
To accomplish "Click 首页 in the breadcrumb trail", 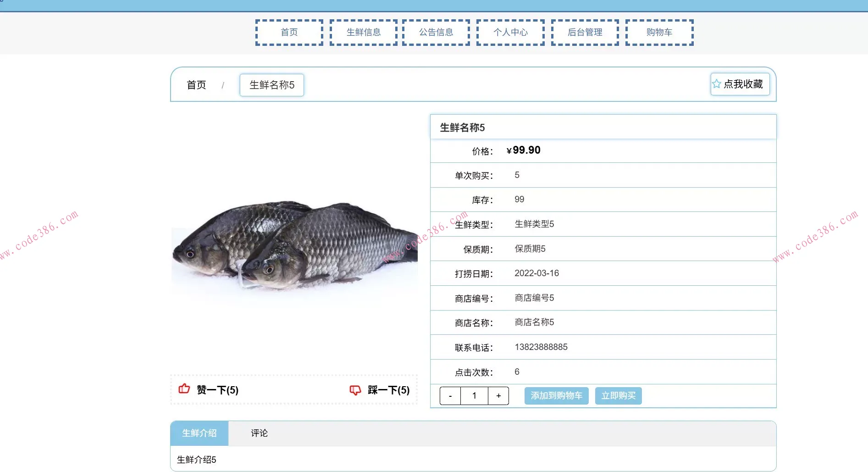I will (196, 85).
